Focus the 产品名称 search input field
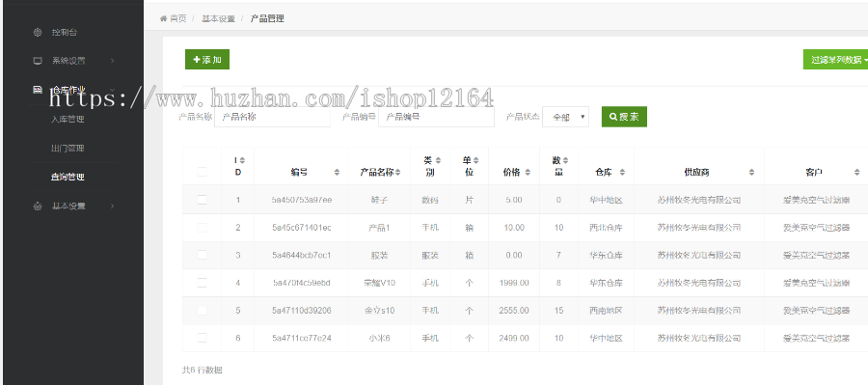The width and height of the screenshot is (868, 385). [272, 117]
